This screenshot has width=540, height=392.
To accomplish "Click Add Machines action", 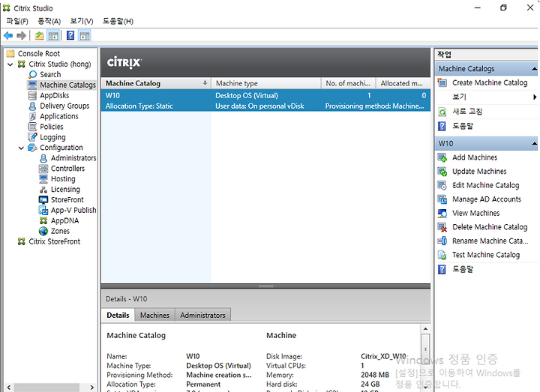I will [x=475, y=157].
